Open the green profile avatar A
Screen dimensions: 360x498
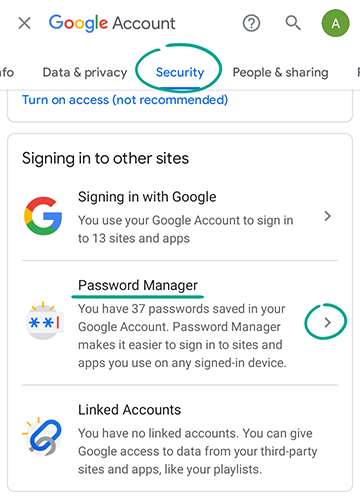(335, 23)
